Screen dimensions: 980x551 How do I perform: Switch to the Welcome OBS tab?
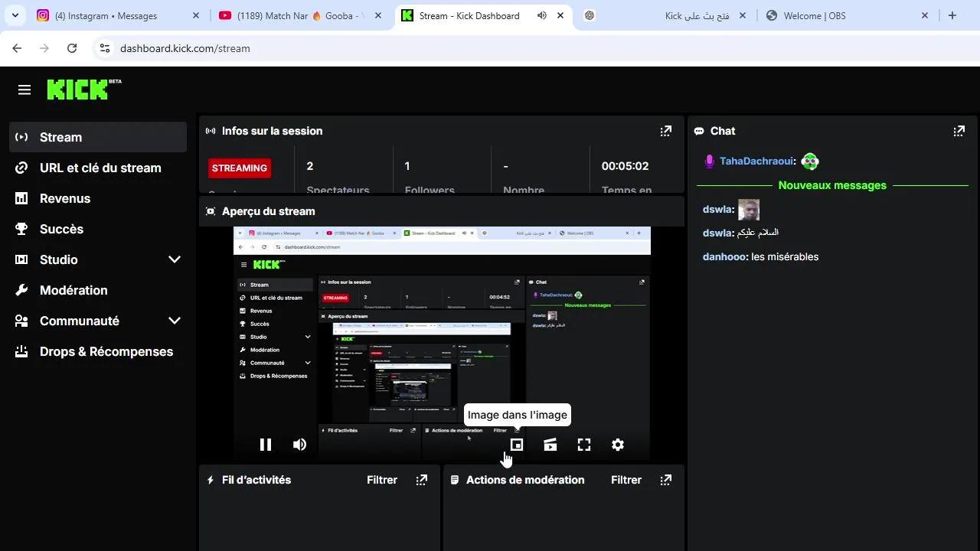(x=847, y=15)
